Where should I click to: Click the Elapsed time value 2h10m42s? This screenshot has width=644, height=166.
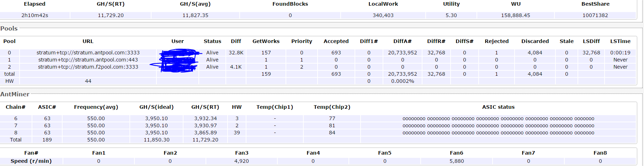click(x=34, y=15)
